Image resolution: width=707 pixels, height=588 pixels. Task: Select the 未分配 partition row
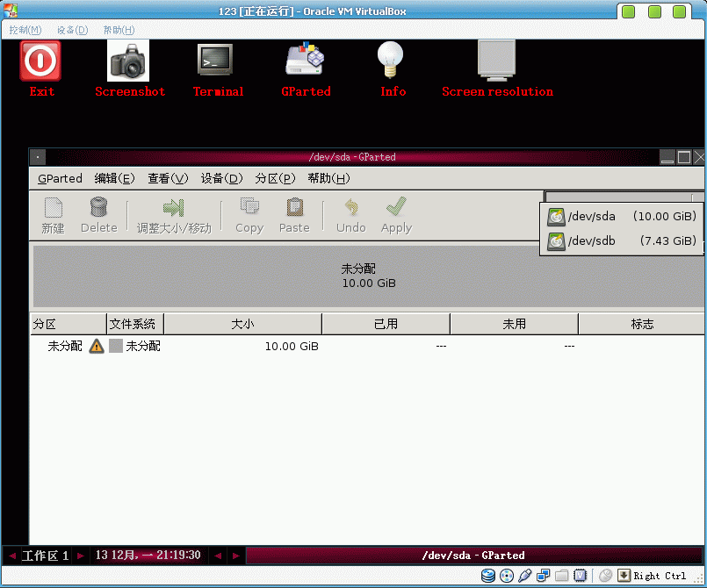367,346
